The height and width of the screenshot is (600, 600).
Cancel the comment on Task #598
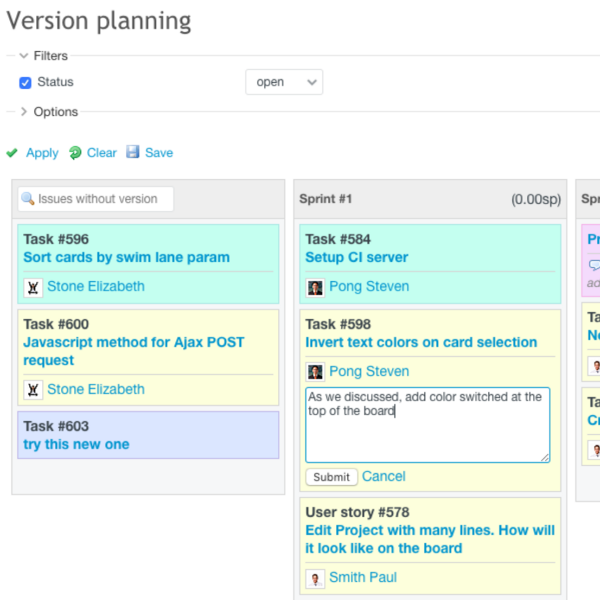coord(384,476)
